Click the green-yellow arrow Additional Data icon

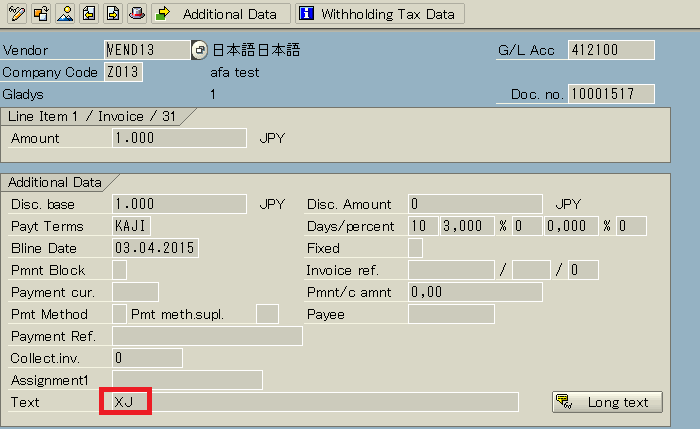coord(162,13)
